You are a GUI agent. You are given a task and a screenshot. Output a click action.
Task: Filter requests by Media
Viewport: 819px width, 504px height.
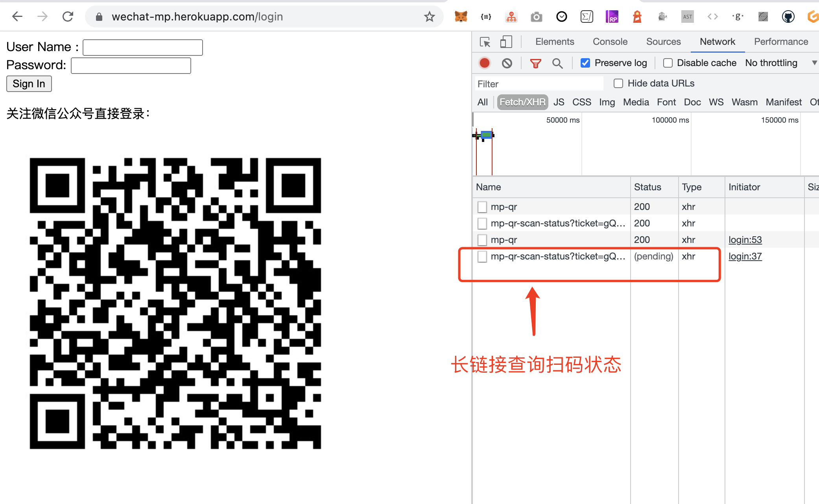tap(636, 102)
